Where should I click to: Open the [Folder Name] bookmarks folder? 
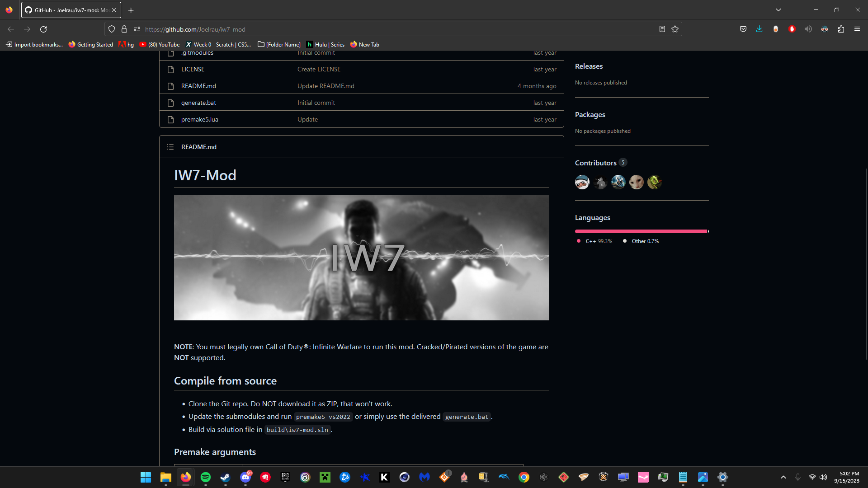tap(279, 44)
